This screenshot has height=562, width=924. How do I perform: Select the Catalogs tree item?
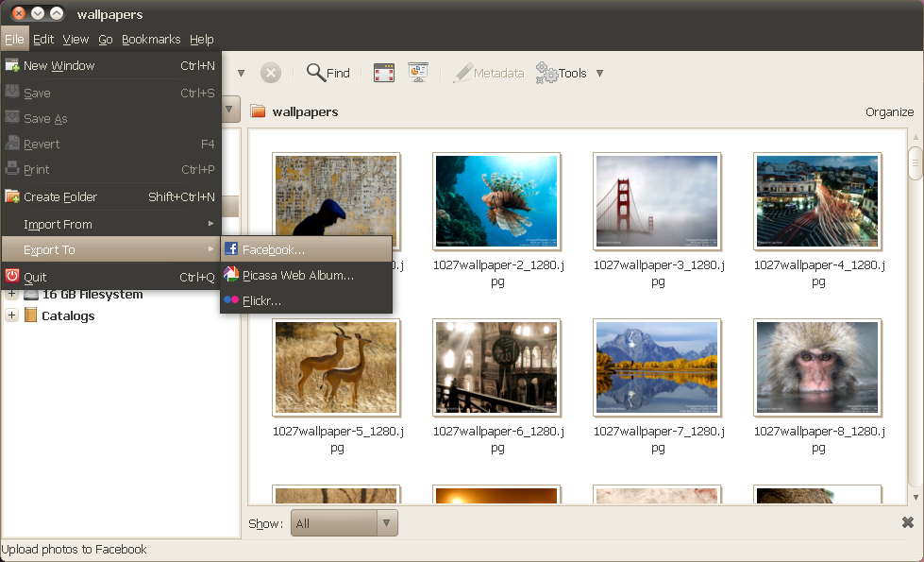point(68,315)
